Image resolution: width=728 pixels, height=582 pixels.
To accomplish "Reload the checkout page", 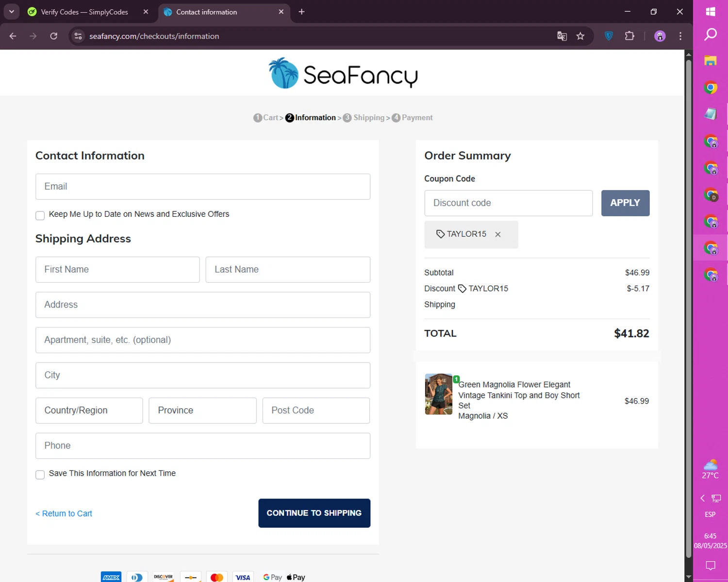I will [54, 36].
